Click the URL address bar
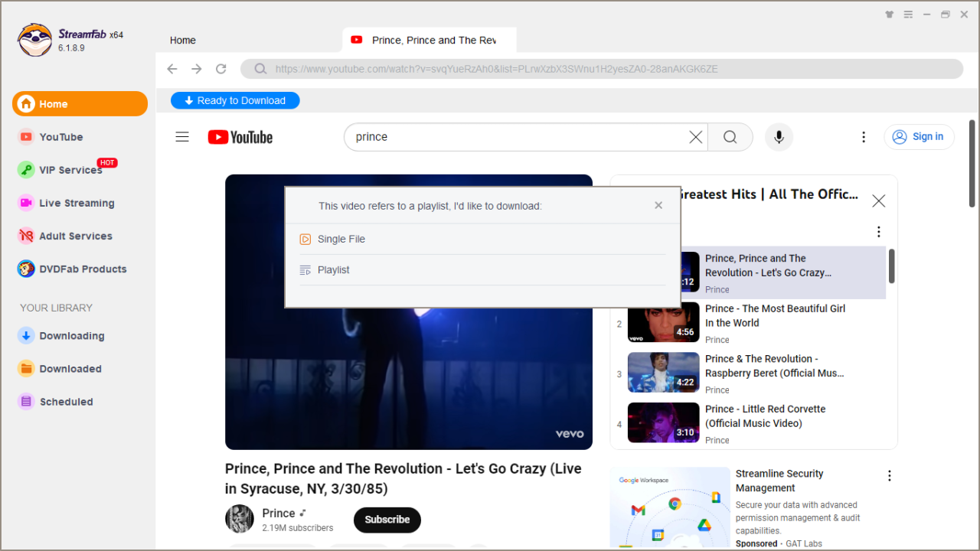Image resolution: width=980 pixels, height=551 pixels. [602, 69]
